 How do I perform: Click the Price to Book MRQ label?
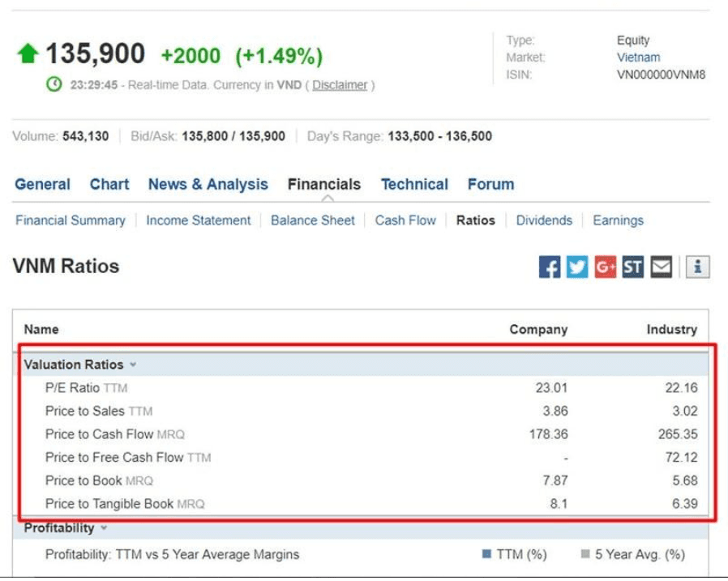click(x=99, y=481)
